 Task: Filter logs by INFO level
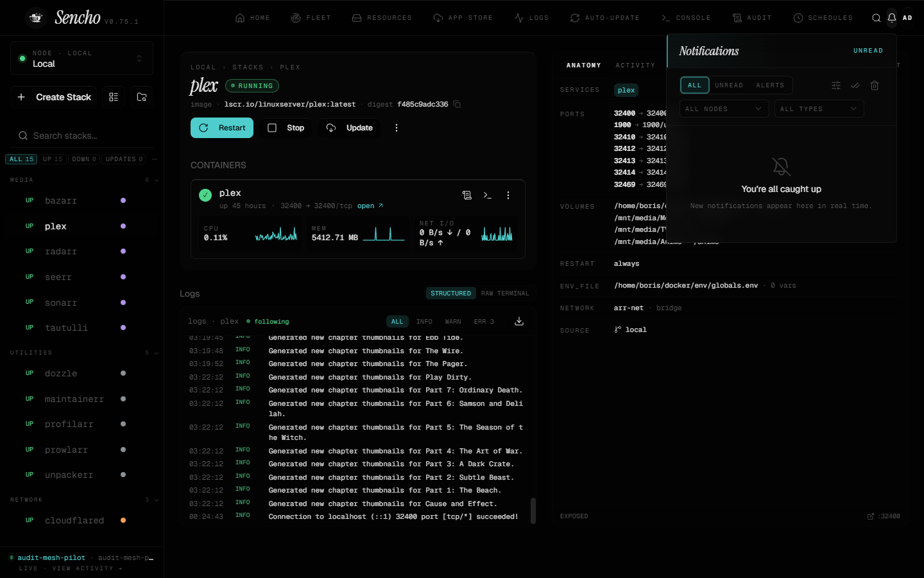[x=424, y=322]
